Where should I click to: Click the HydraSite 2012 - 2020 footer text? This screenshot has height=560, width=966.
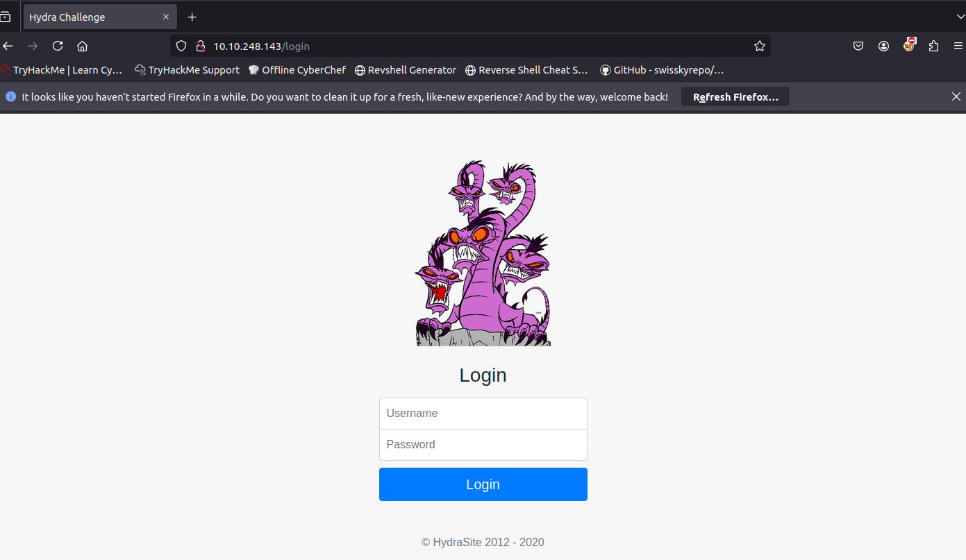[483, 543]
